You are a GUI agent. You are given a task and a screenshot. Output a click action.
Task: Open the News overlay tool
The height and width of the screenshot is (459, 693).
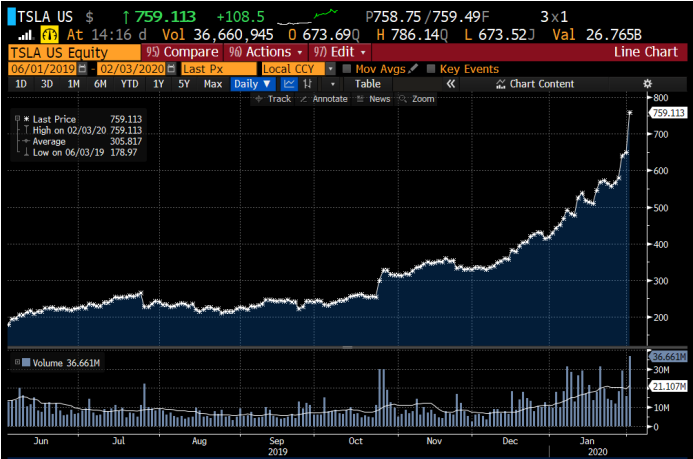374,99
